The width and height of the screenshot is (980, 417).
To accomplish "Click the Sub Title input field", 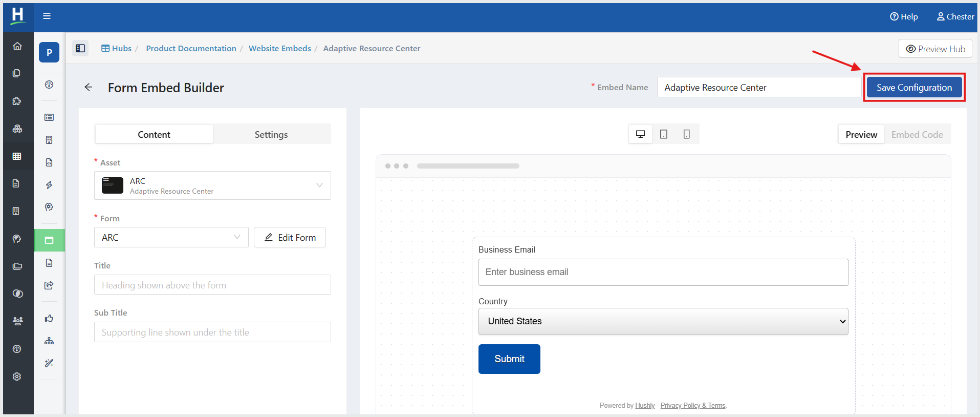I will click(x=212, y=332).
